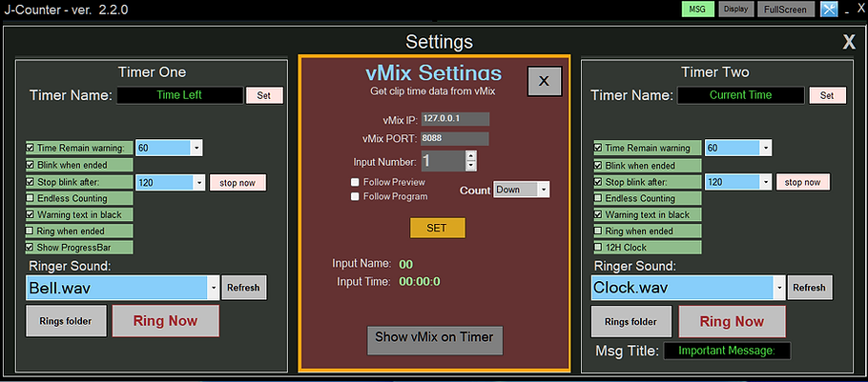Click the Timer One name field
Viewport: 868px width, 382px height.
coord(179,95)
